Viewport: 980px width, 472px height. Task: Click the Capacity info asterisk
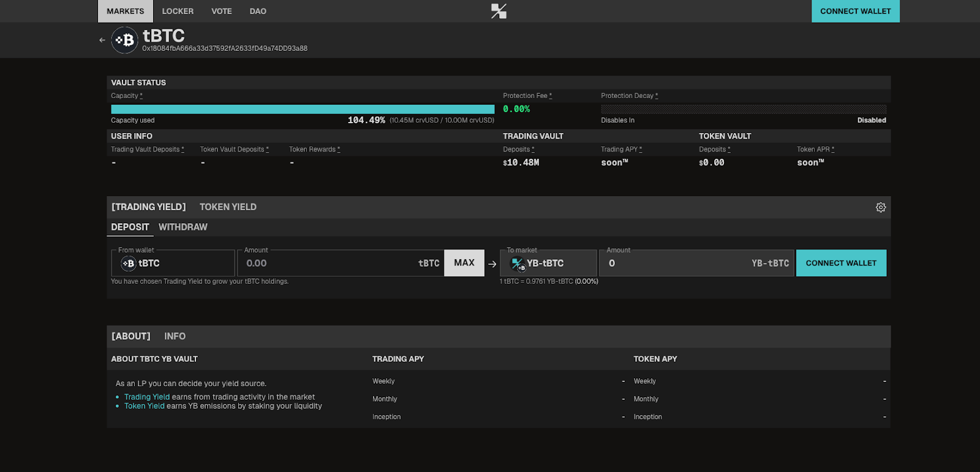click(141, 96)
